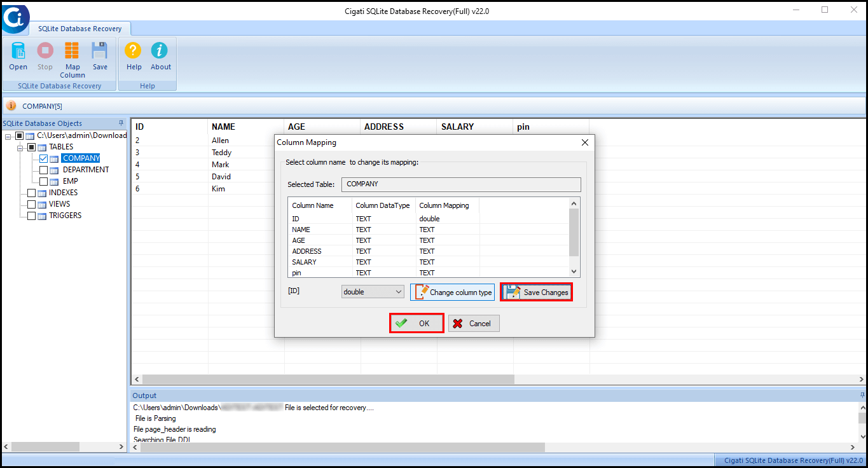The width and height of the screenshot is (868, 468).
Task: Click the Save toolbar icon
Action: tap(100, 51)
